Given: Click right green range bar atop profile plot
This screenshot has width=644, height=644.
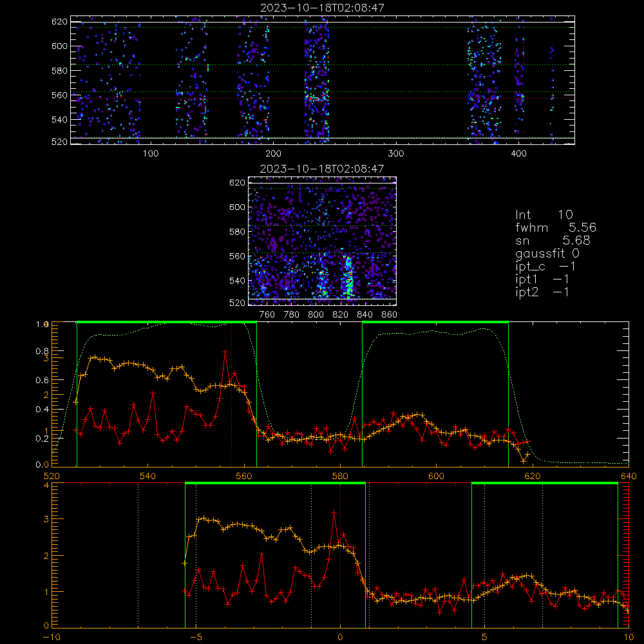Looking at the screenshot, I should click(x=435, y=322).
